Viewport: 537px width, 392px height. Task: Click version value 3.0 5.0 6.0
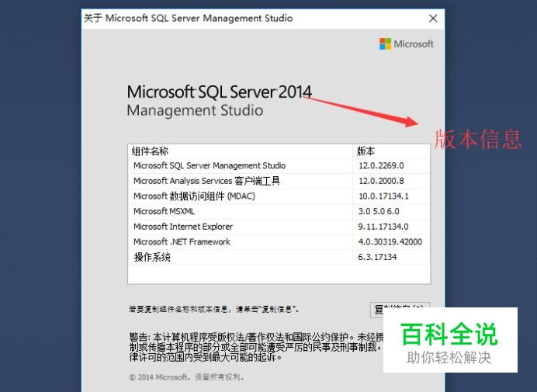tap(379, 211)
